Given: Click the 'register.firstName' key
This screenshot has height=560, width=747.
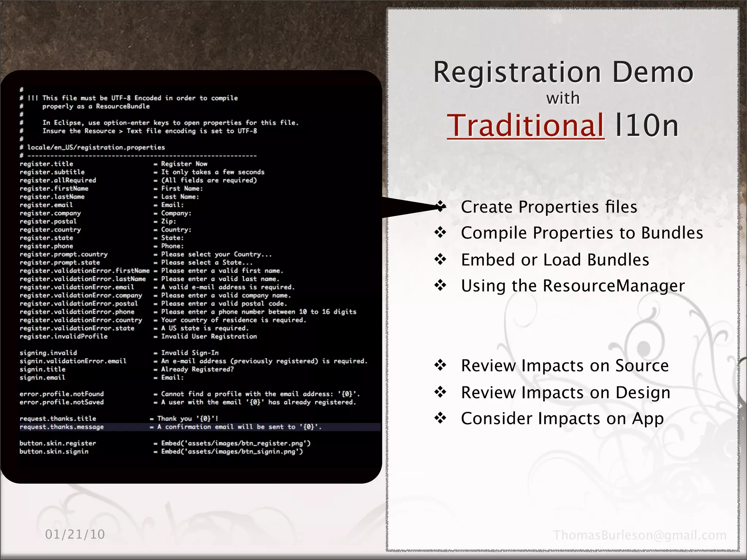Looking at the screenshot, I should pyautogui.click(x=54, y=188).
